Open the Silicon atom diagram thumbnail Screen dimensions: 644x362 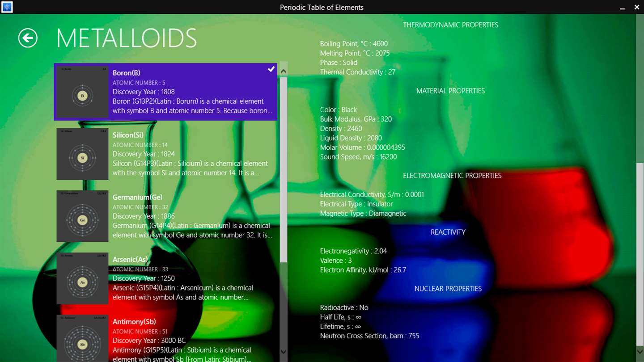[x=82, y=154]
